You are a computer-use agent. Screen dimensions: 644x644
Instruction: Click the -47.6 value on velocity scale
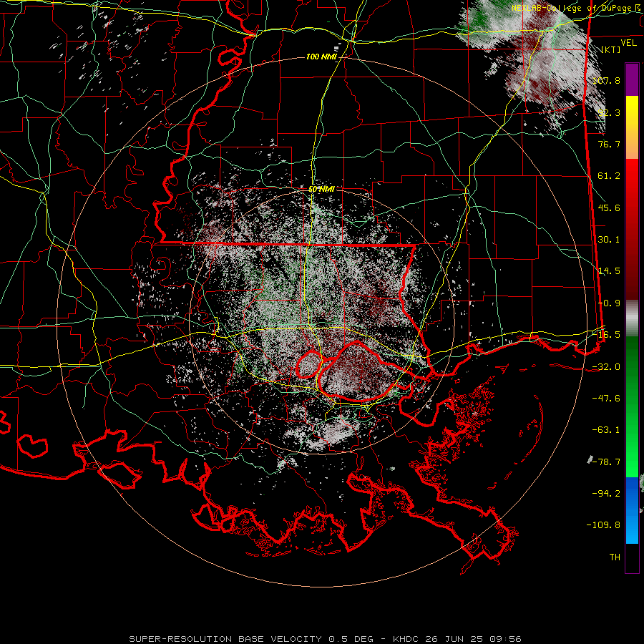pyautogui.click(x=606, y=399)
